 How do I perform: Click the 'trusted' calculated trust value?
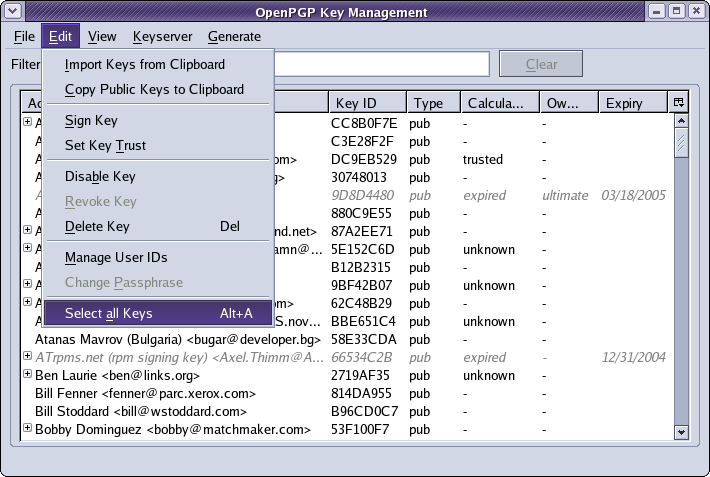(x=483, y=159)
